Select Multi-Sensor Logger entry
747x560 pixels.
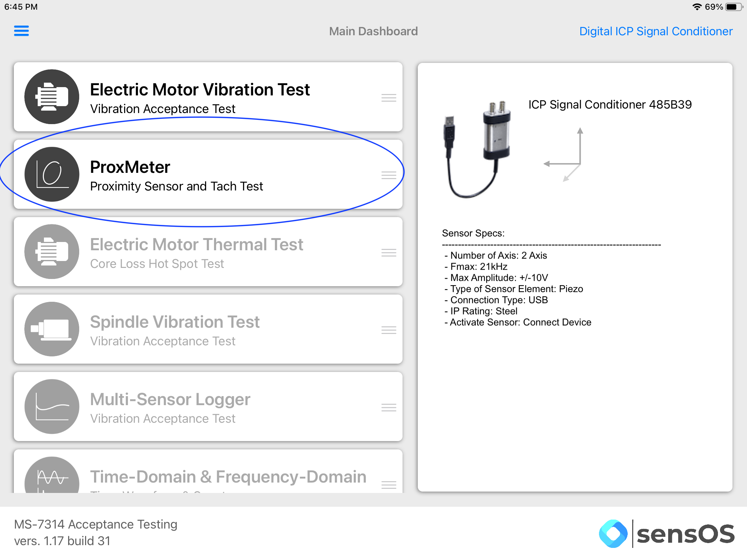pyautogui.click(x=208, y=407)
